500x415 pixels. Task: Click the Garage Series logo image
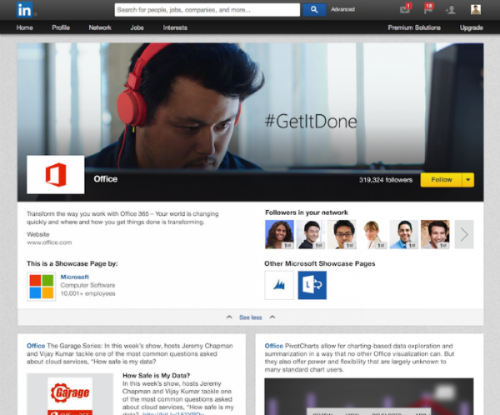tap(70, 395)
